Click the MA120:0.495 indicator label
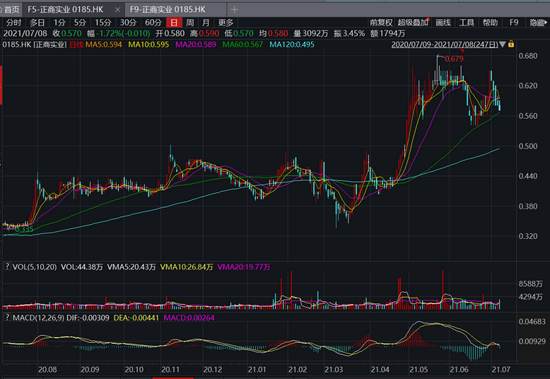Viewport: 550px width, 379px height. coord(292,45)
